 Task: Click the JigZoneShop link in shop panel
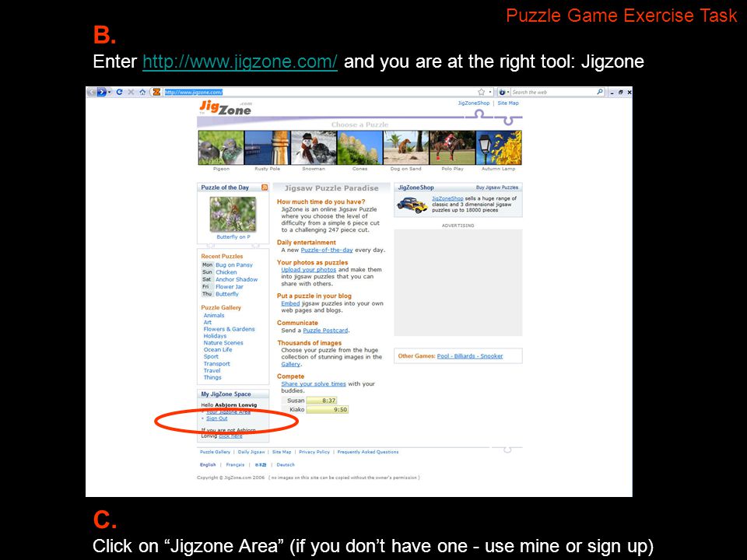(447, 198)
